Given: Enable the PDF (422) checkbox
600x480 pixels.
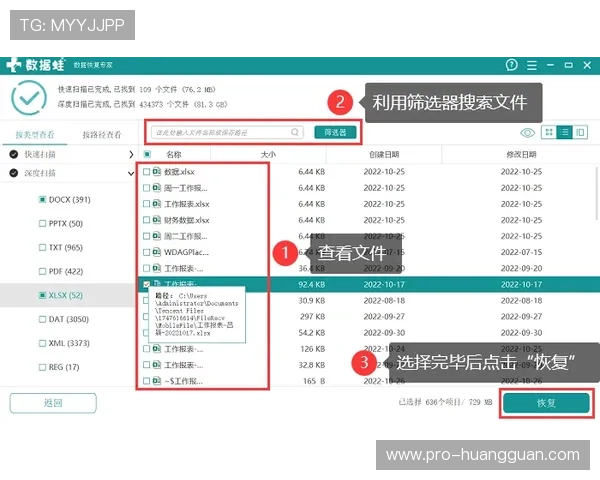Looking at the screenshot, I should tap(42, 271).
